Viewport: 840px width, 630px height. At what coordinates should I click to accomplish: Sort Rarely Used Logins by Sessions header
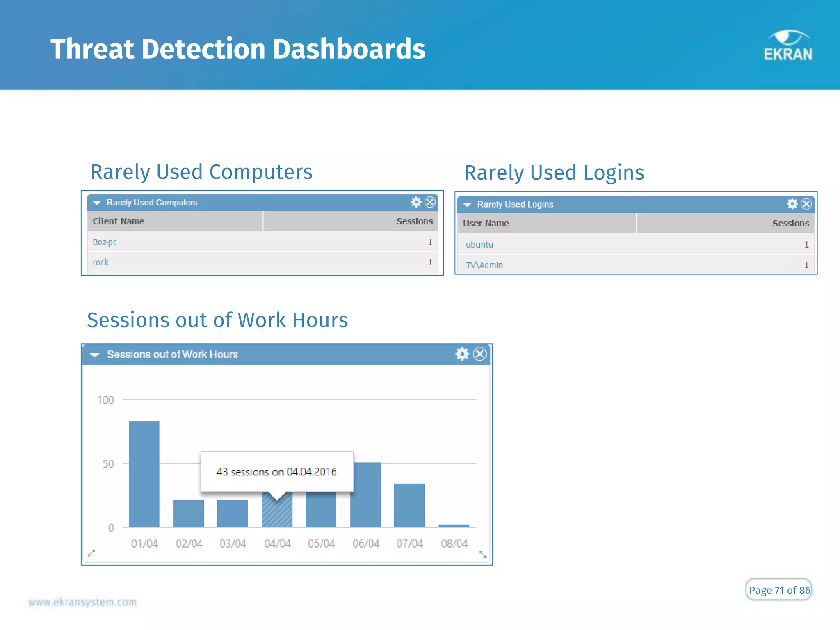coord(726,223)
